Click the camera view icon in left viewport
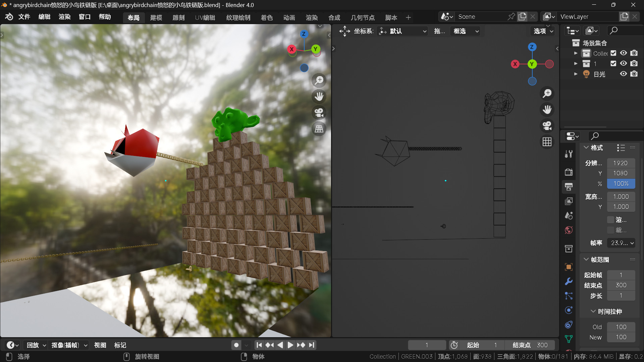The width and height of the screenshot is (644, 362). click(x=319, y=113)
